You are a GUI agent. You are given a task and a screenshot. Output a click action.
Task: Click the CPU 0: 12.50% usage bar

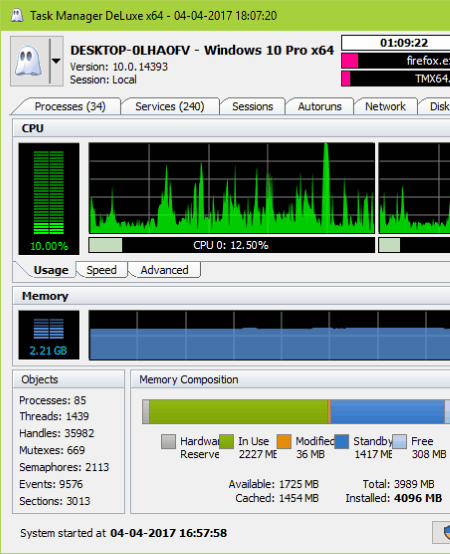231,245
